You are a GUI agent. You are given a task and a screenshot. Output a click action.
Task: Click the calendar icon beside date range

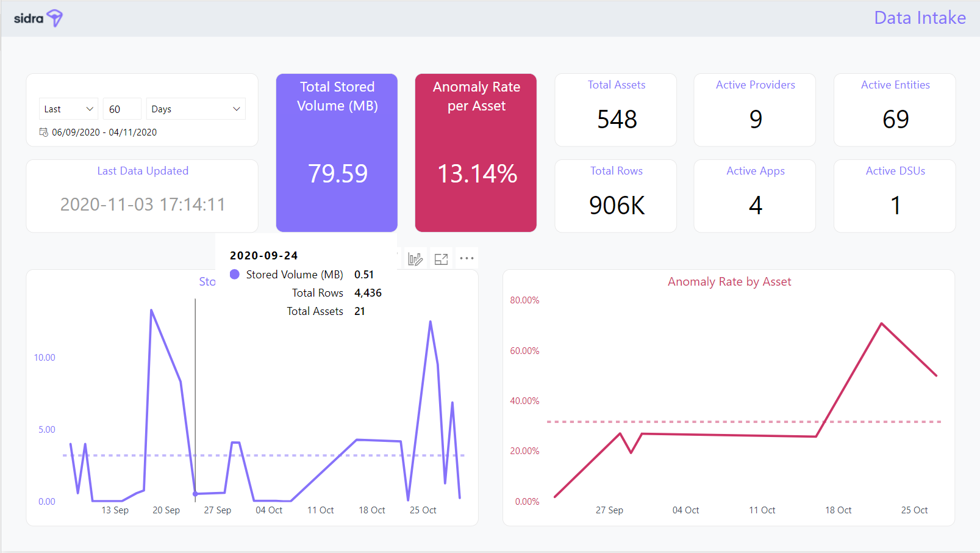44,132
